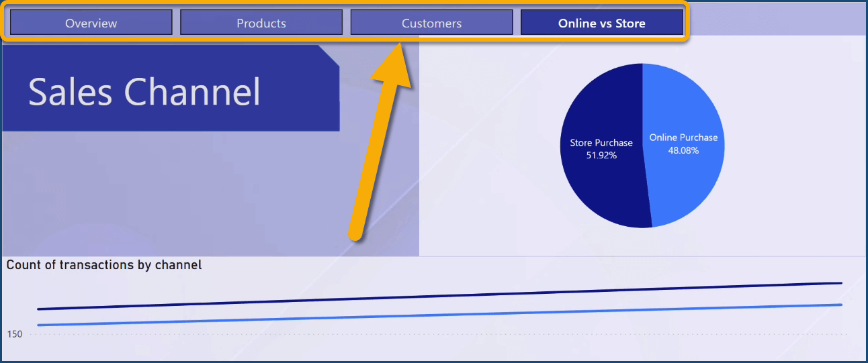
Task: Click the 48.08% value in the pie
Action: (x=683, y=150)
